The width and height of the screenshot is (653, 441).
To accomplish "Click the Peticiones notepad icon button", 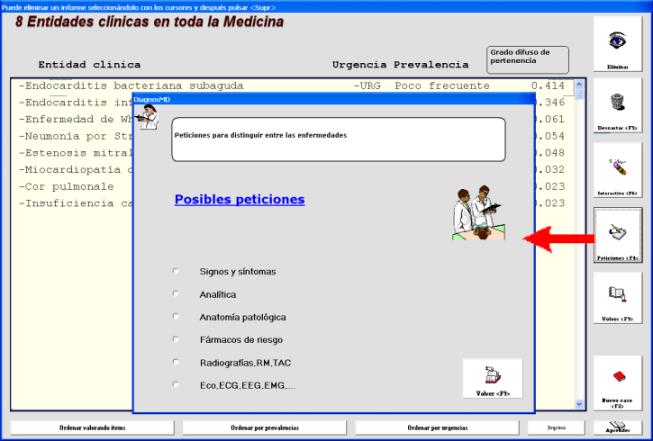I will click(617, 235).
